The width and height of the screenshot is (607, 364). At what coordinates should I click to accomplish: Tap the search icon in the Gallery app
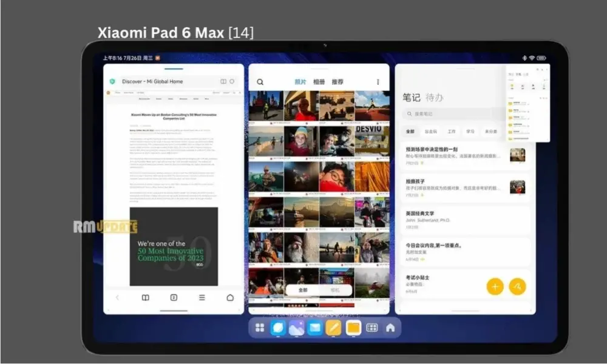[x=259, y=80]
